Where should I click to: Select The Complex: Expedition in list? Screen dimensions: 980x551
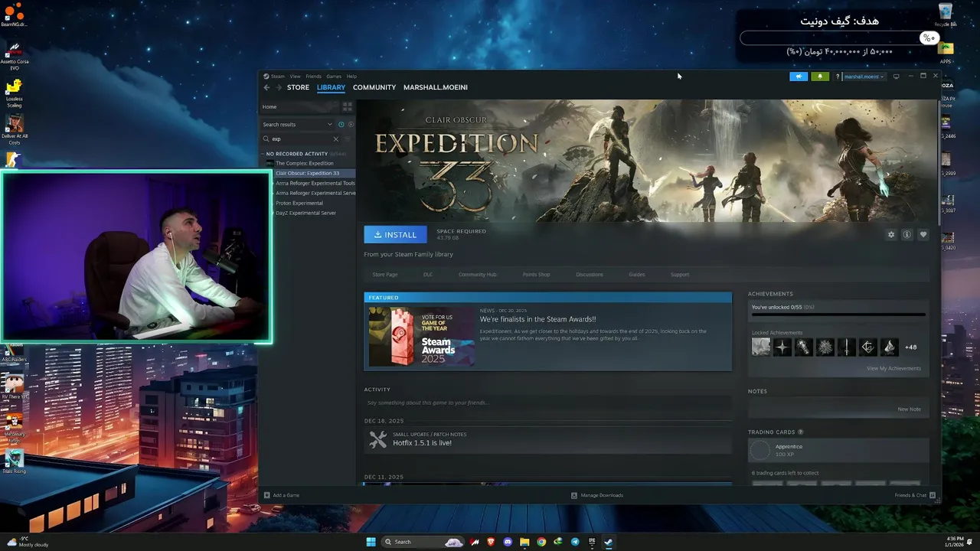(304, 164)
